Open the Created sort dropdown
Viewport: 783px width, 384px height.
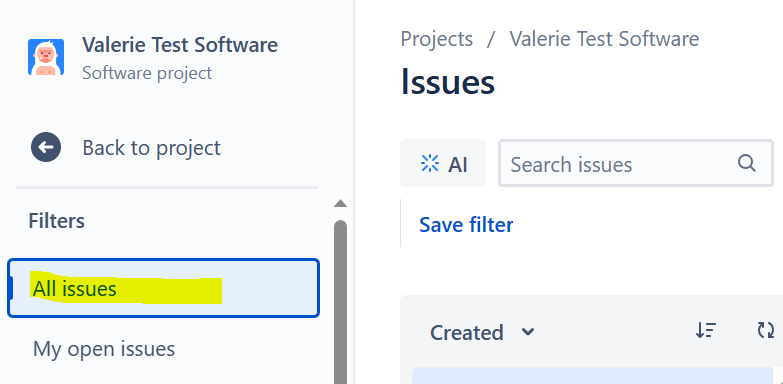pyautogui.click(x=482, y=333)
